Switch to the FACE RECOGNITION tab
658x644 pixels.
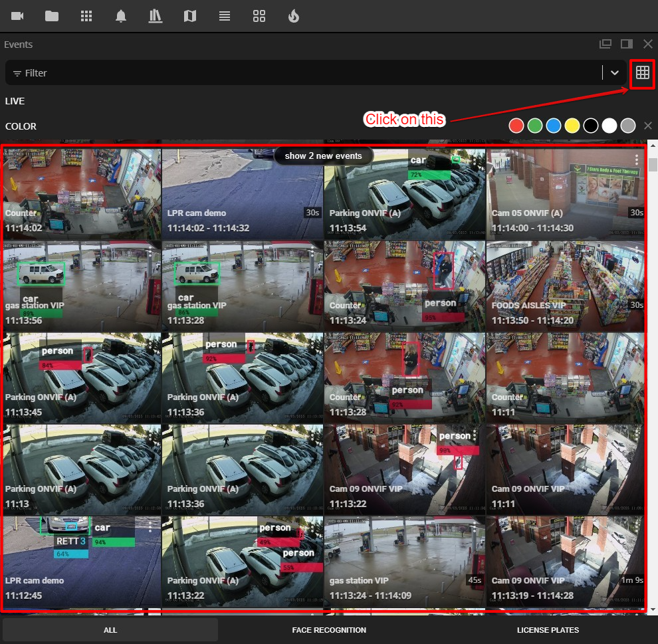click(x=329, y=630)
